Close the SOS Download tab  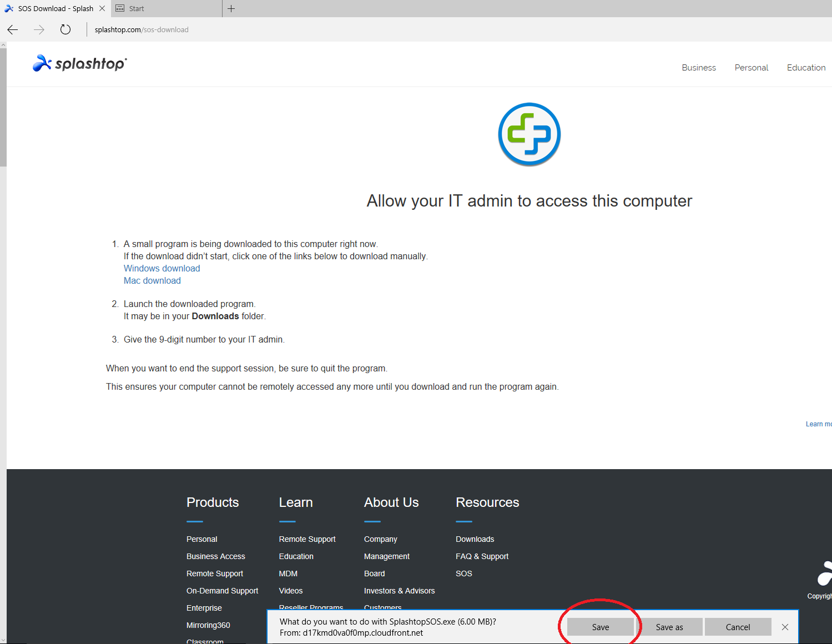pos(102,8)
